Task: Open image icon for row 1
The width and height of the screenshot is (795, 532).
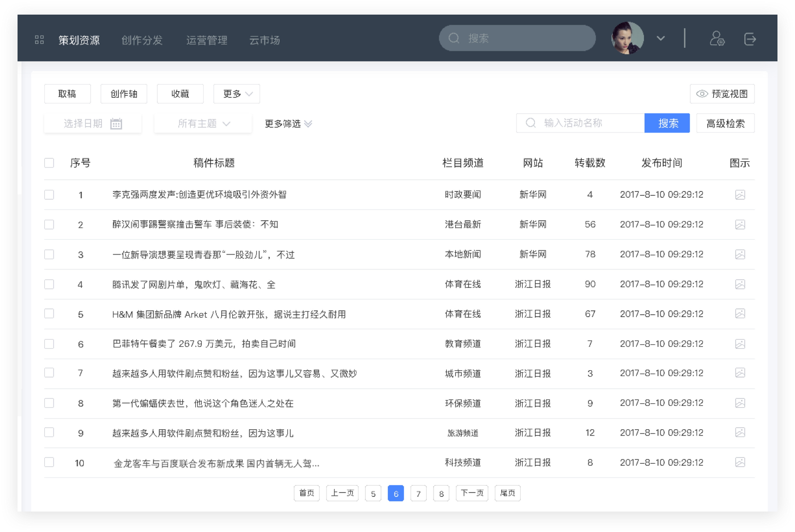Action: click(x=739, y=195)
